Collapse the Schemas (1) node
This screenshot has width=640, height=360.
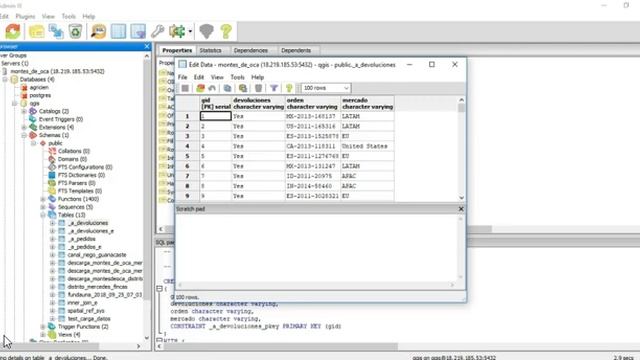coord(24,135)
